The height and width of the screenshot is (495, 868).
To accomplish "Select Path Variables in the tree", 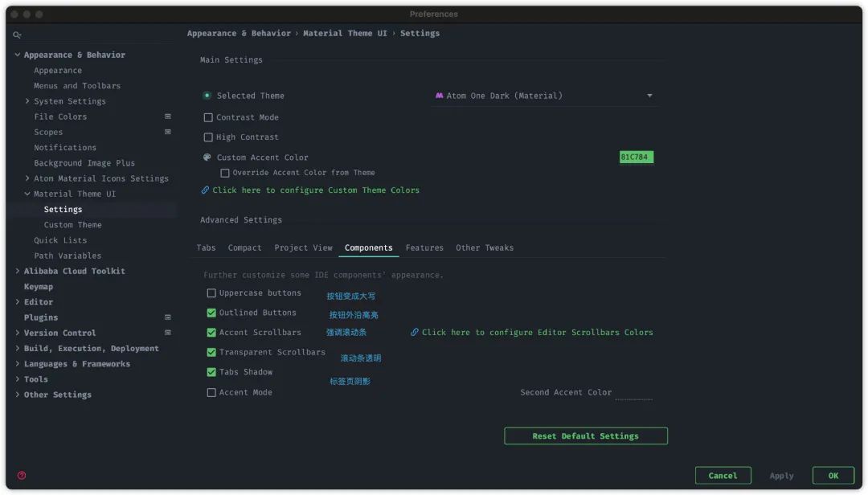I will click(68, 256).
